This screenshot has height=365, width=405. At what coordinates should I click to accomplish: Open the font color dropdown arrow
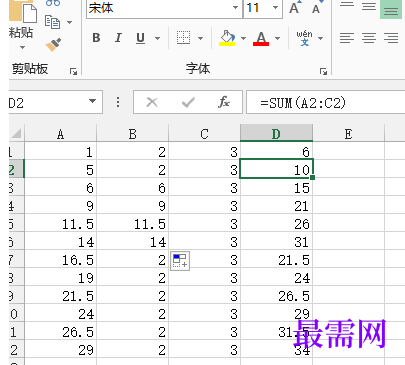pyautogui.click(x=277, y=38)
